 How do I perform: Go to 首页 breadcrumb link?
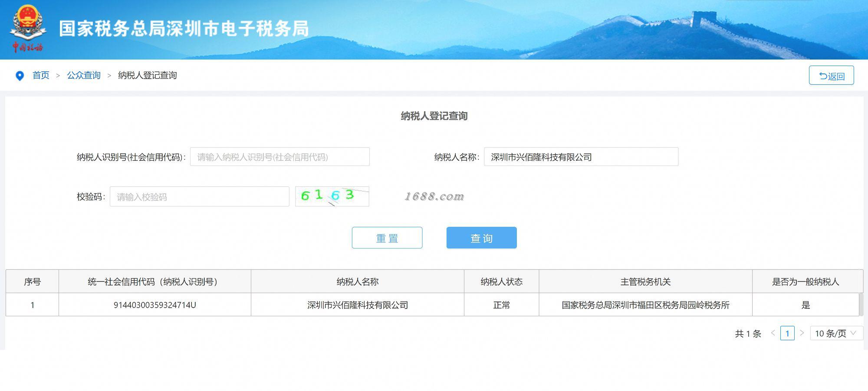click(41, 75)
